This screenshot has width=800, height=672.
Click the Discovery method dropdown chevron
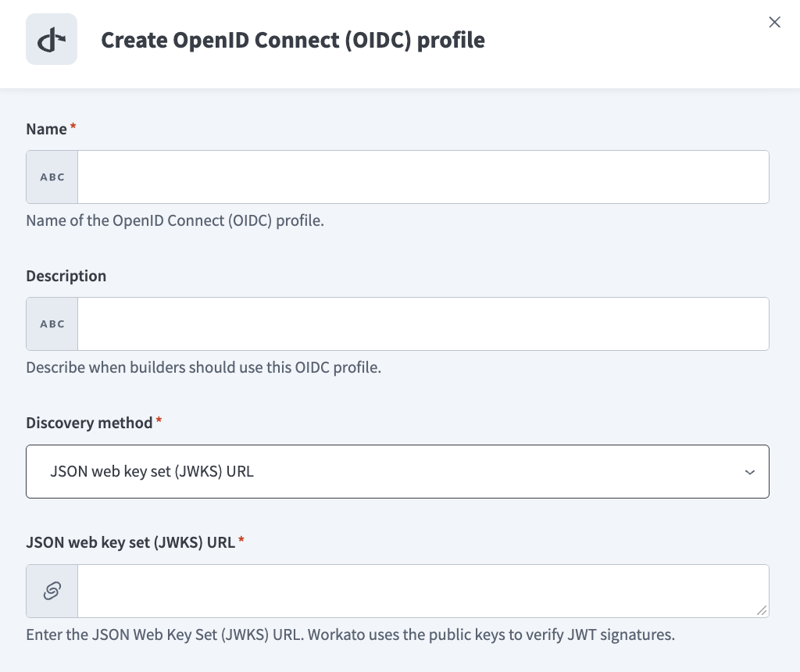(749, 472)
